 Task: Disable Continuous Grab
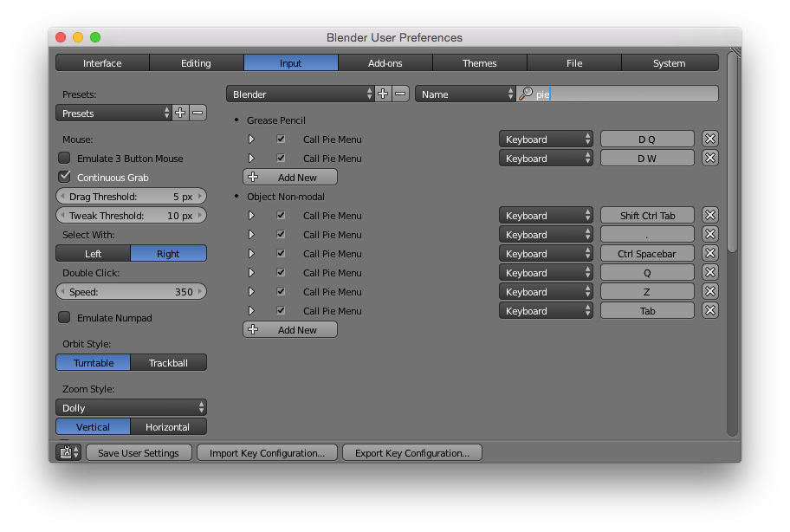[64, 177]
